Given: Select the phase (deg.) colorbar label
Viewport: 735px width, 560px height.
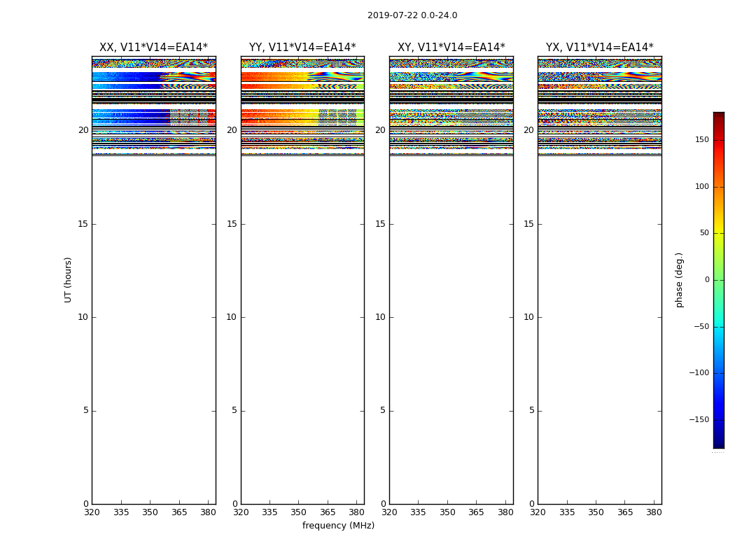Looking at the screenshot, I should coord(679,279).
